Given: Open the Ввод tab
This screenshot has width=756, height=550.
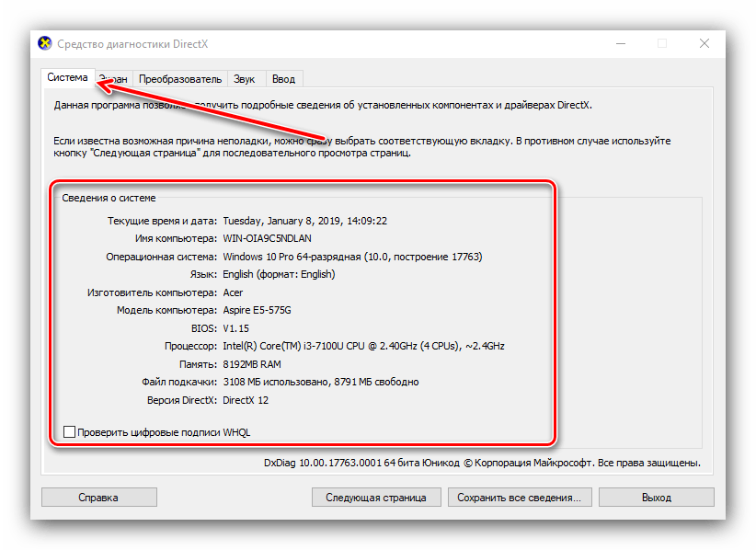Looking at the screenshot, I should pyautogui.click(x=283, y=80).
